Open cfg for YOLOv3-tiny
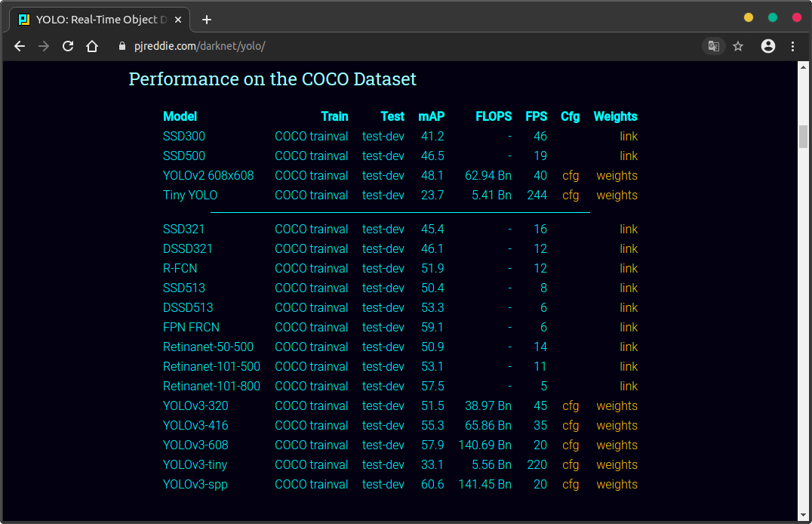Screen dimensions: 812x524 [x=571, y=465]
